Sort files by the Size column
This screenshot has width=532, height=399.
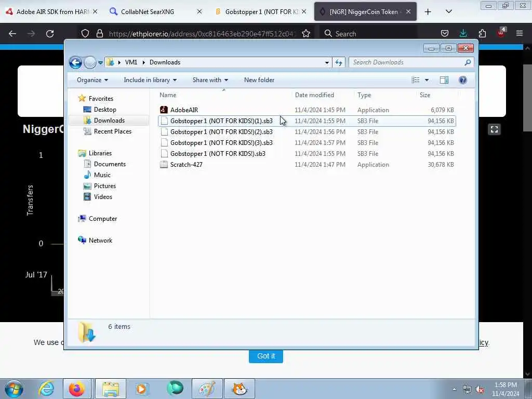[437, 96]
